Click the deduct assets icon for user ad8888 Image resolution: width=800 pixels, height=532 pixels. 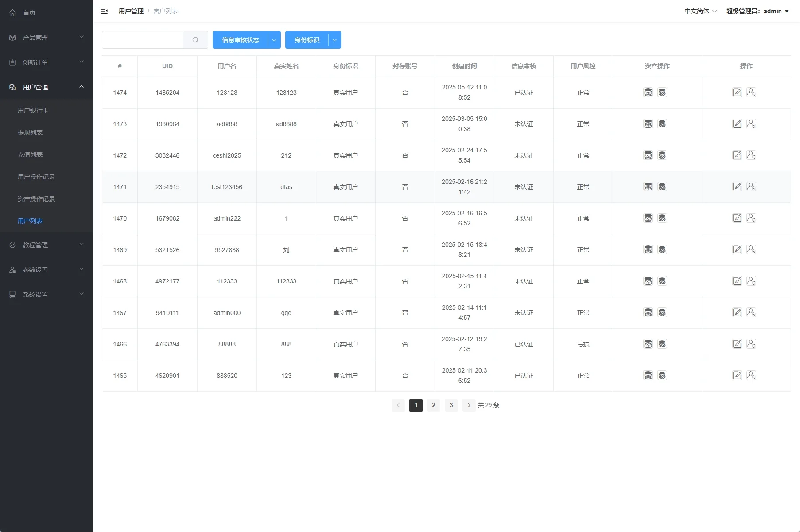663,124
